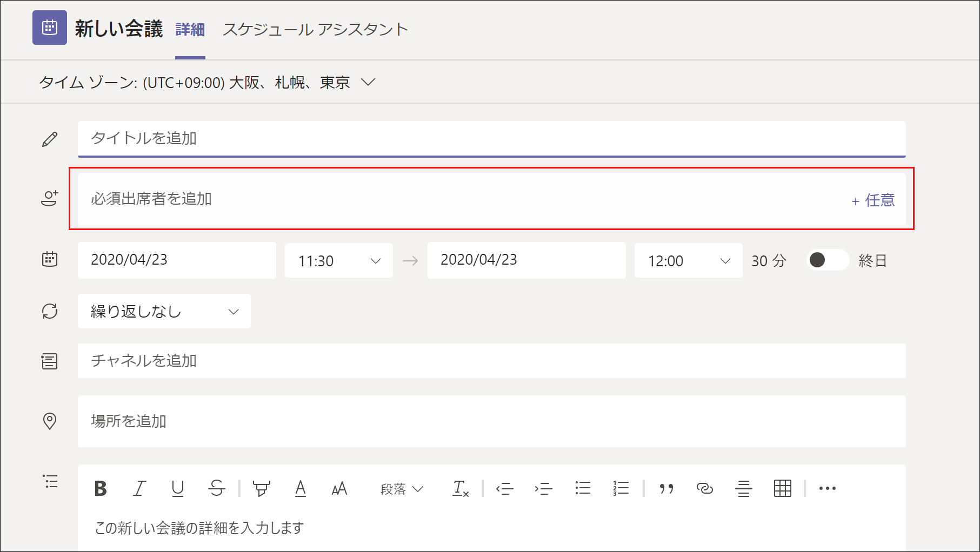This screenshot has width=980, height=552.
Task: Open the スケジュール アシスタント tab
Action: (315, 29)
